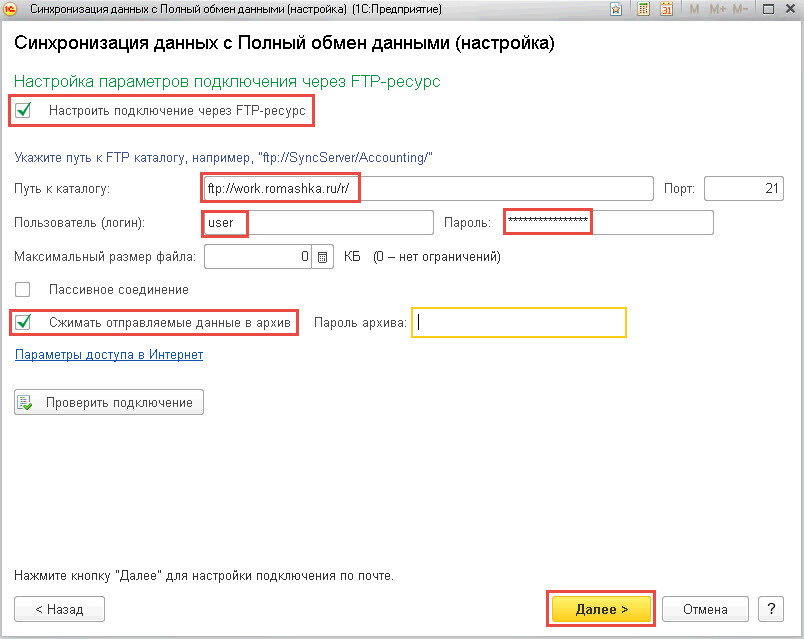Close the synchronization settings window
The height and width of the screenshot is (639, 804).
pos(791,9)
